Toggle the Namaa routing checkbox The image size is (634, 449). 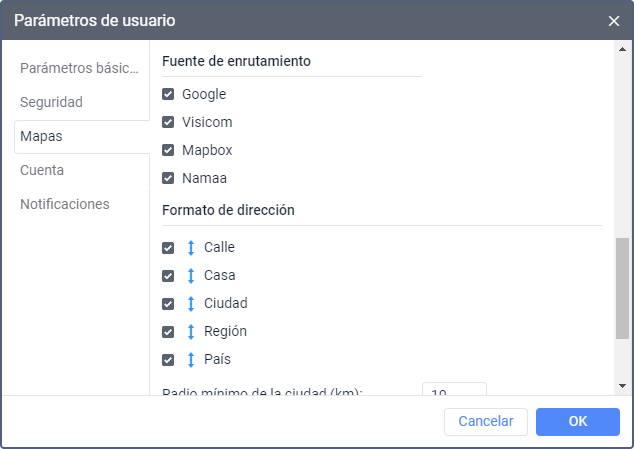[x=168, y=179]
